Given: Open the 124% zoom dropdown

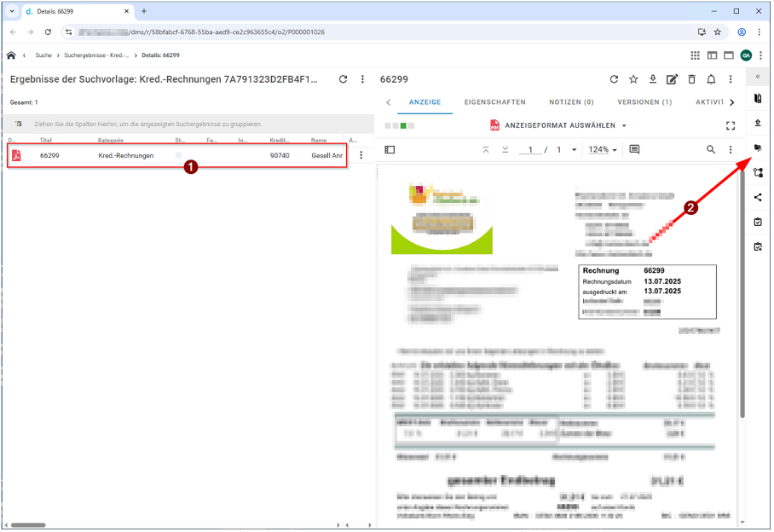Looking at the screenshot, I should coord(602,149).
